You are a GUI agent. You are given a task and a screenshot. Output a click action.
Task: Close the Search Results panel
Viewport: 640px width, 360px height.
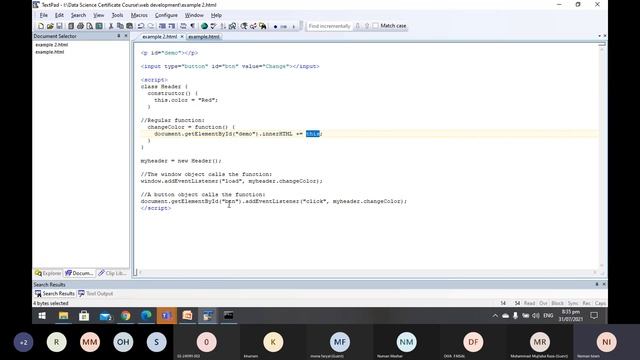click(x=604, y=284)
